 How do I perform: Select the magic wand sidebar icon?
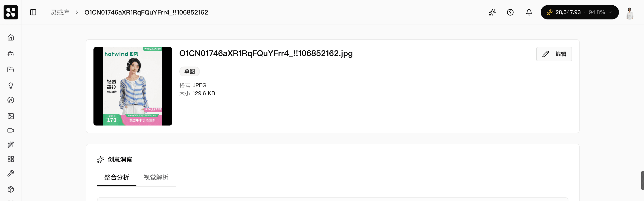[x=11, y=144]
